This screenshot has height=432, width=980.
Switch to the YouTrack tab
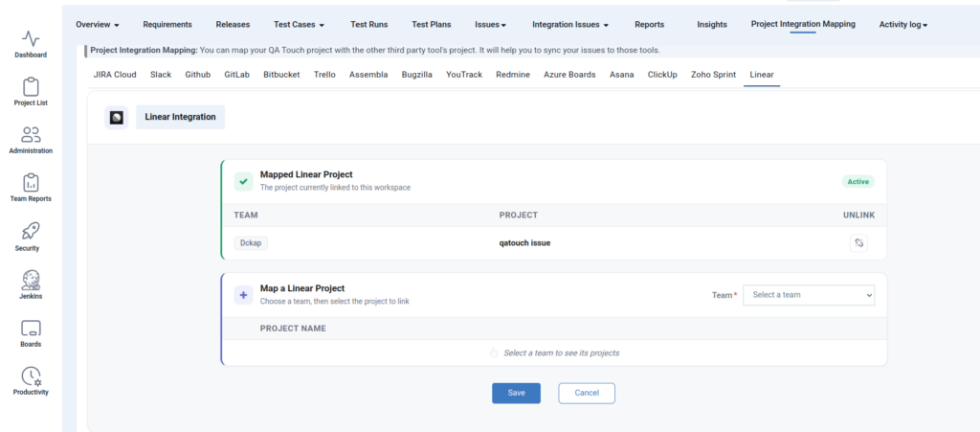[464, 75]
